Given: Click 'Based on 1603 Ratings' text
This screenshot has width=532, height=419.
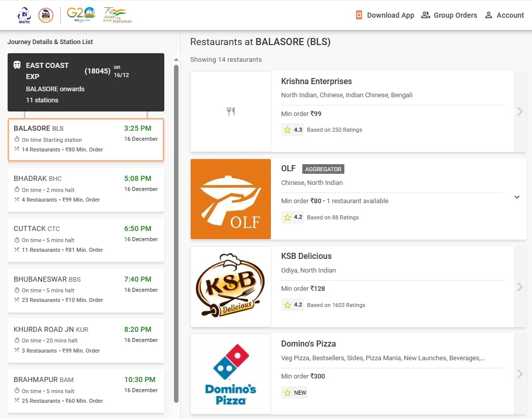Looking at the screenshot, I should (336, 305).
